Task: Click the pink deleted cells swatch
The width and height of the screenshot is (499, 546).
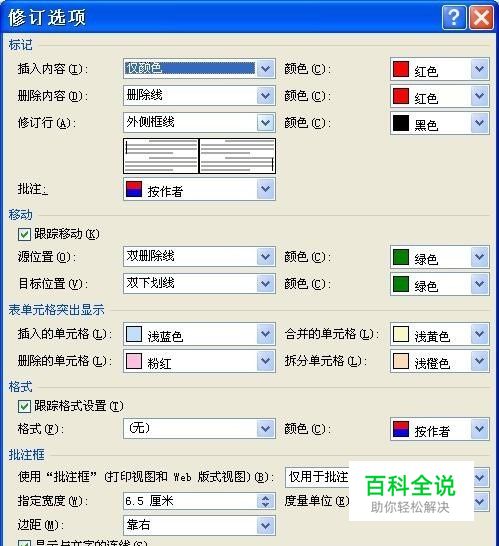Action: click(134, 361)
